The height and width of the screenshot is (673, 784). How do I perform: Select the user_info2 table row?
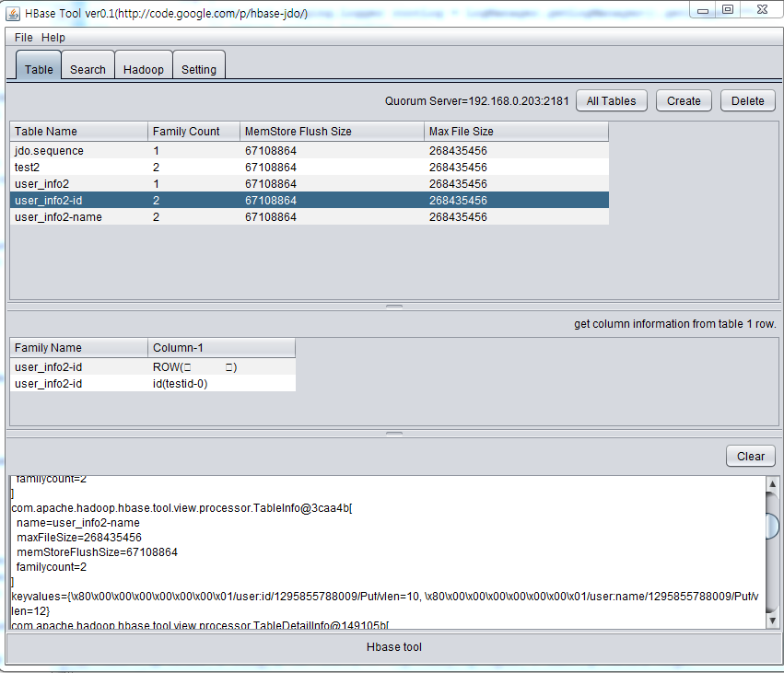click(310, 184)
